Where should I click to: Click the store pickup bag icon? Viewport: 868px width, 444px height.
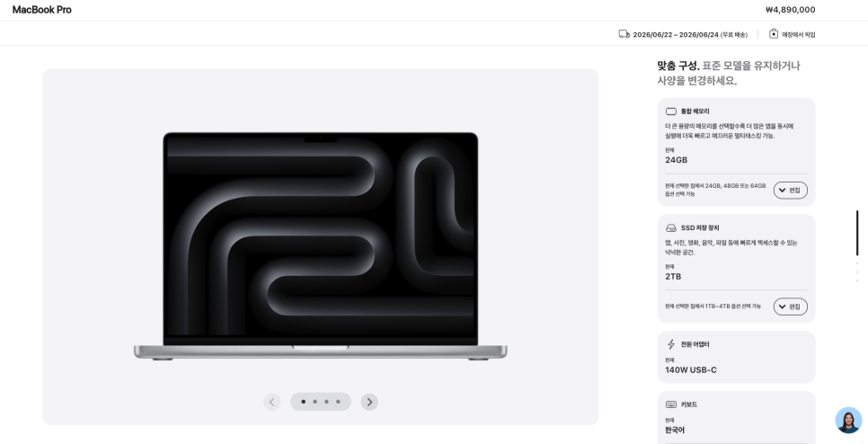tap(774, 34)
